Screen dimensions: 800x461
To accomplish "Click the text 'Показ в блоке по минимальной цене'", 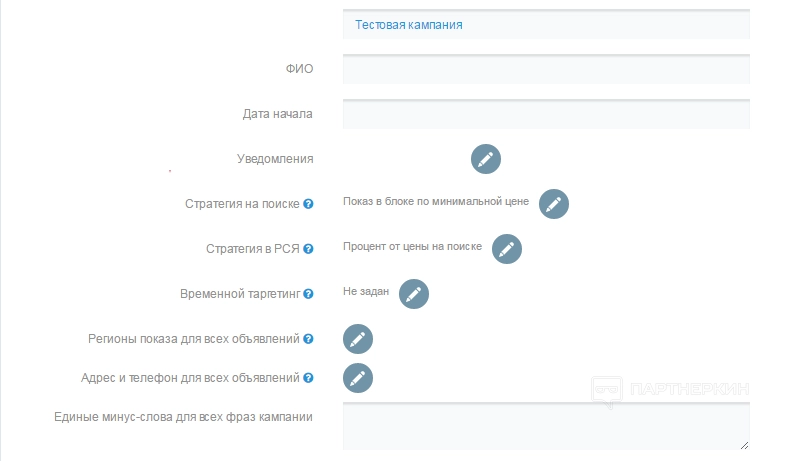I will pyautogui.click(x=435, y=202).
